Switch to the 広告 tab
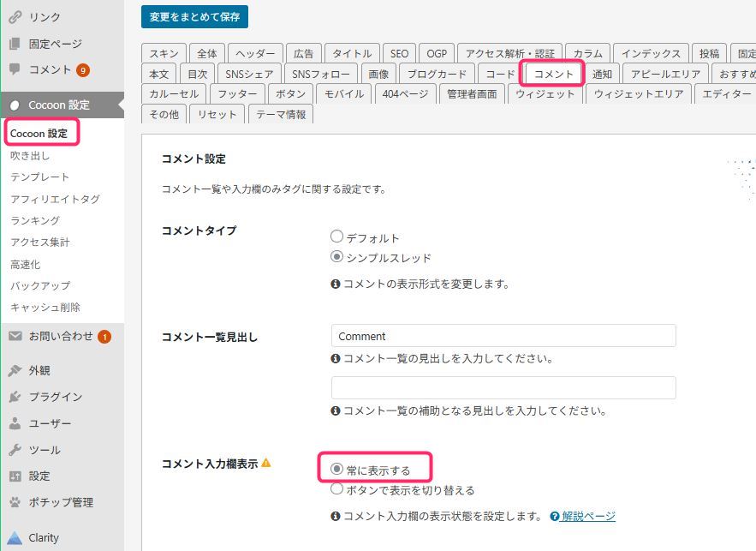 pyautogui.click(x=303, y=53)
